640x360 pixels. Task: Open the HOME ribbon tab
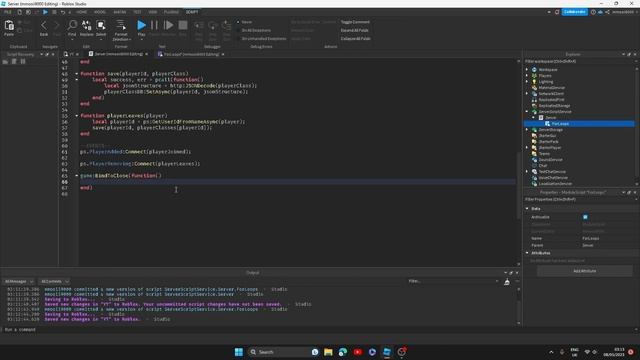(81, 12)
